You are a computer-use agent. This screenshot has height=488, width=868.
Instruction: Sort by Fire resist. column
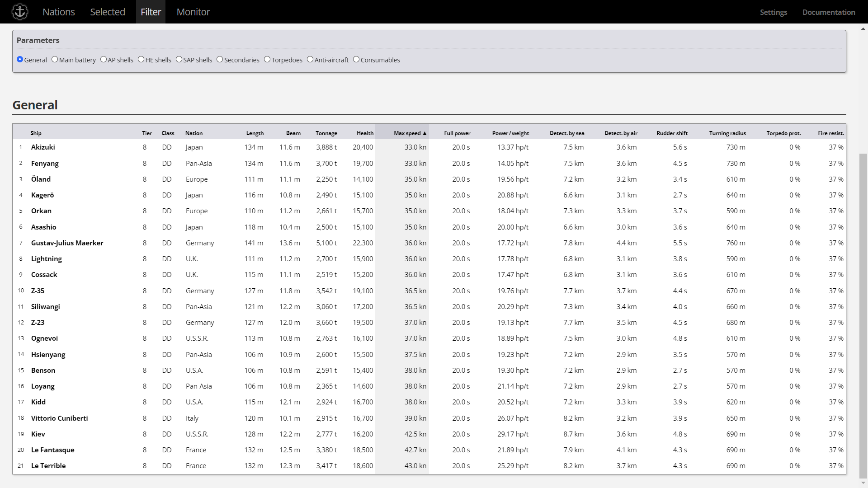click(831, 133)
